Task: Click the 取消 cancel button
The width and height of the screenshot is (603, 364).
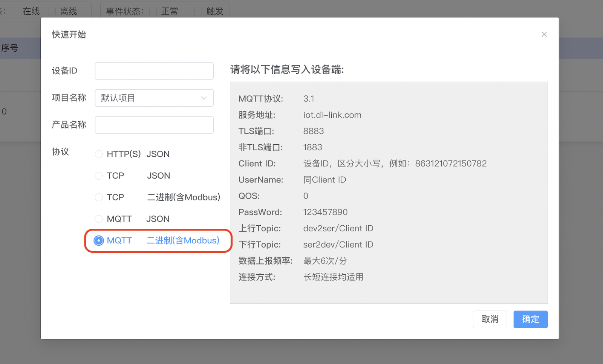Action: click(x=490, y=319)
